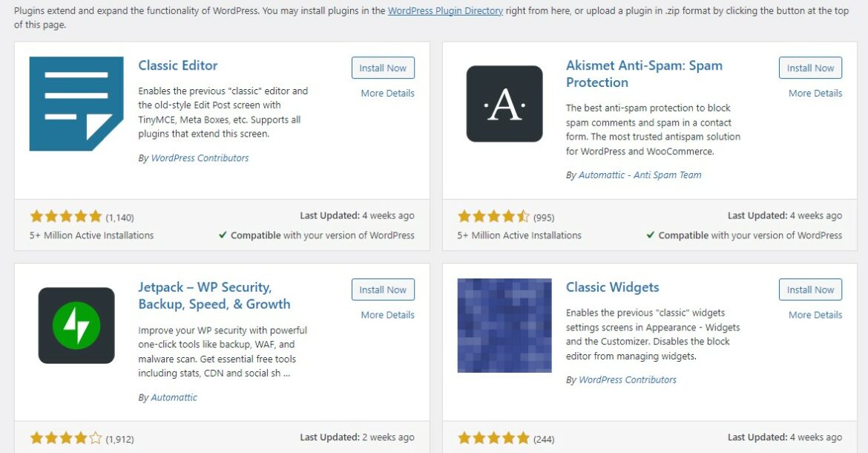
Task: Install Now the Classic Widgets plugin
Action: [x=809, y=290]
